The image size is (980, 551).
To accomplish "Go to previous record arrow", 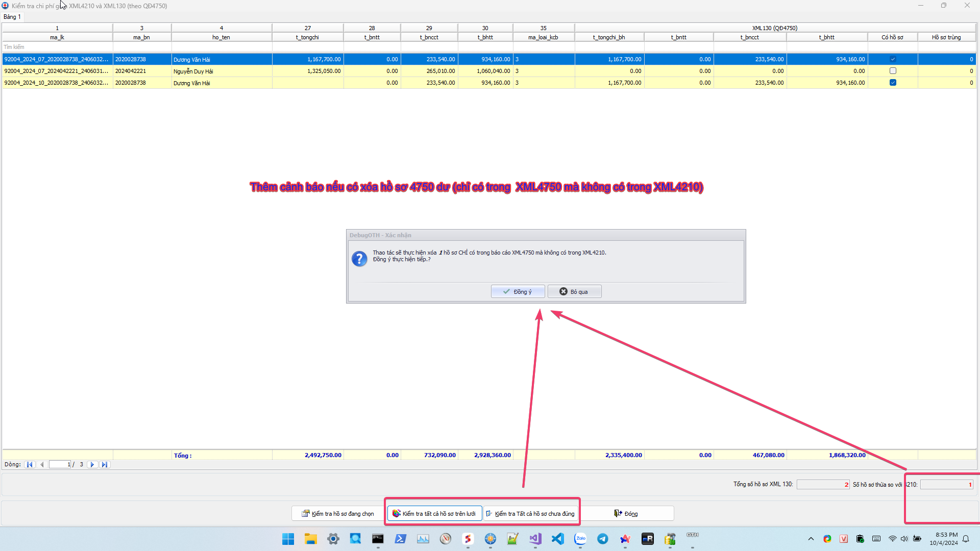I will (x=42, y=464).
